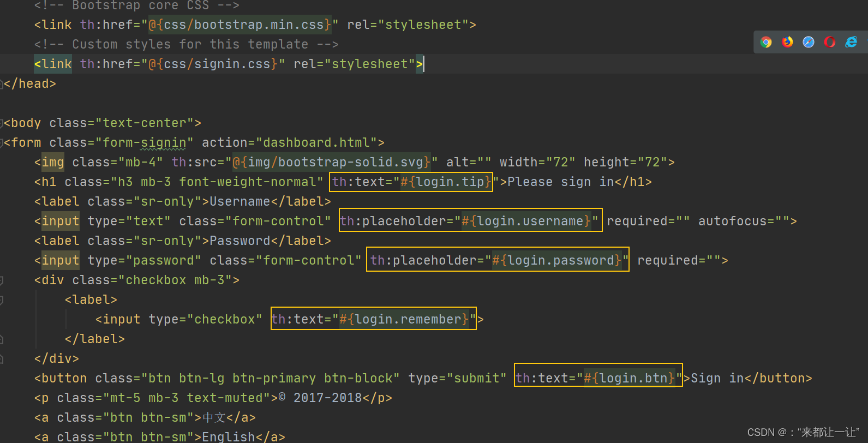Click the 'Please sign in' heading text
Screen dimensions: 868x443
561,182
